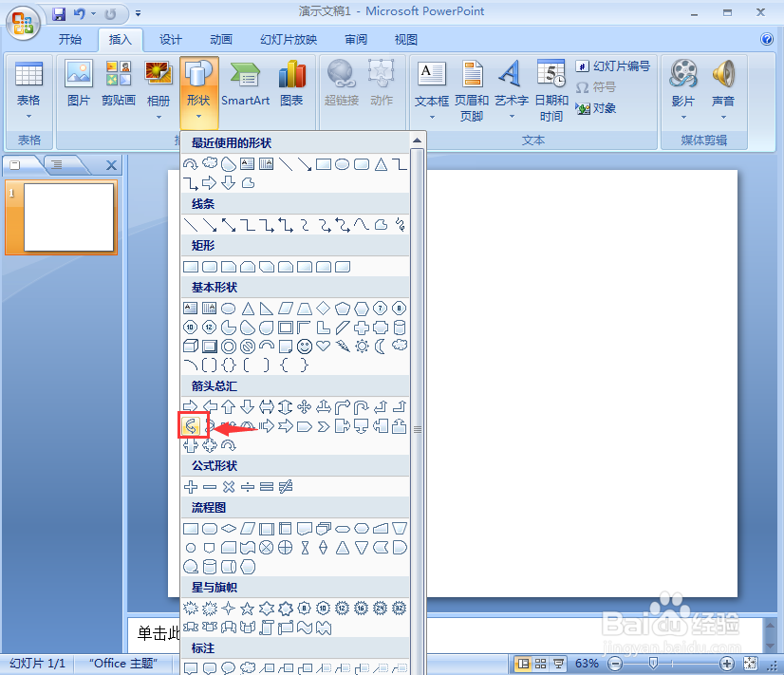Screen dimensions: 784x675
Task: Switch to normal view in status bar
Action: (523, 664)
